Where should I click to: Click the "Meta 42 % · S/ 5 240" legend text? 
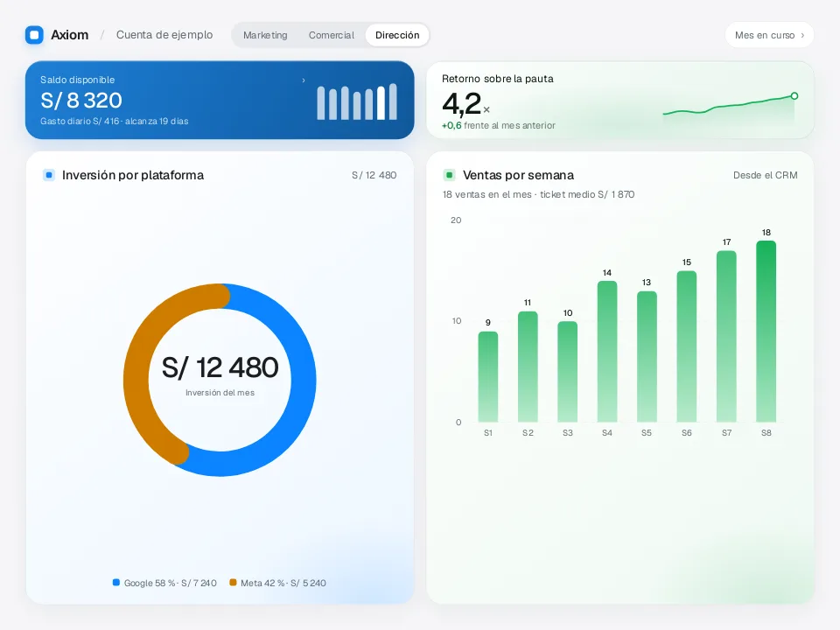click(x=283, y=583)
